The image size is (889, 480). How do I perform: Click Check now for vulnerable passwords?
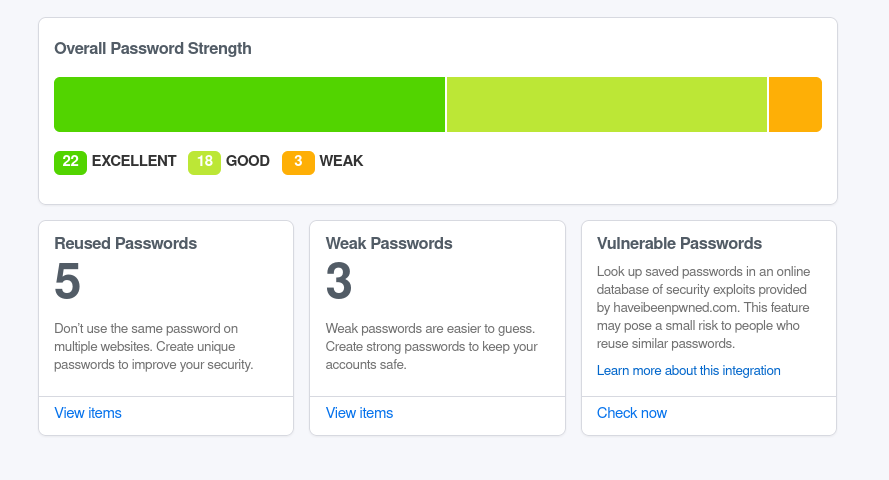pos(631,413)
